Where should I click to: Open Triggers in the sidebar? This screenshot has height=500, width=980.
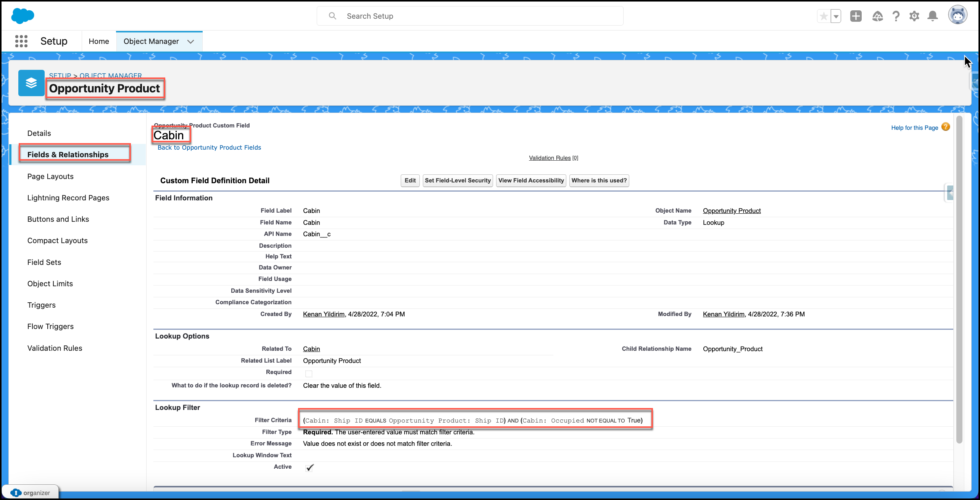point(41,305)
